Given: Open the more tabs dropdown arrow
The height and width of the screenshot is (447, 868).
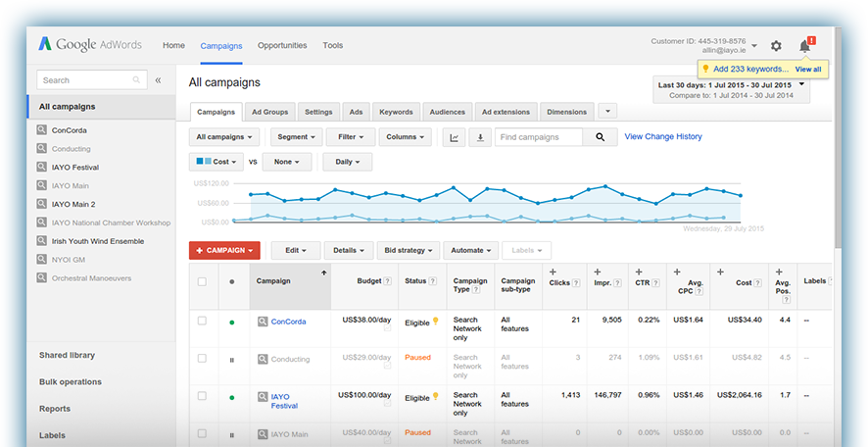Looking at the screenshot, I should click(607, 112).
